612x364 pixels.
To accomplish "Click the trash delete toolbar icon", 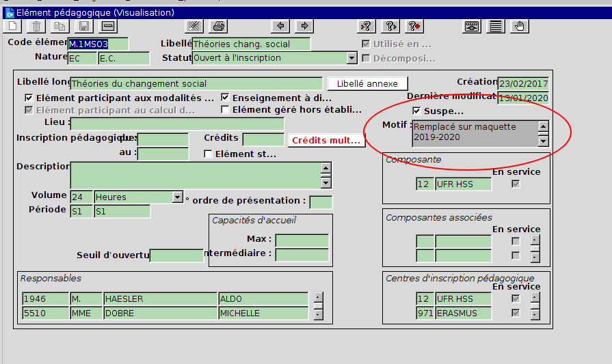I will click(37, 27).
